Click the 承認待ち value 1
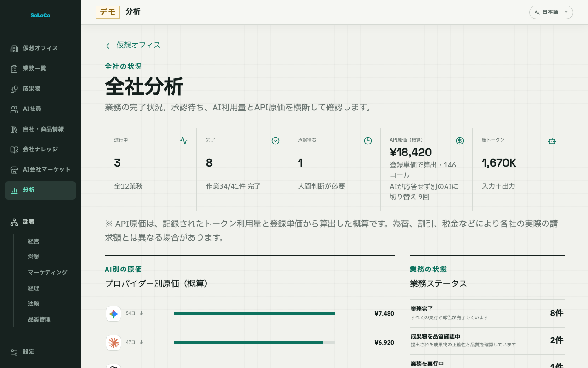 coord(300,163)
